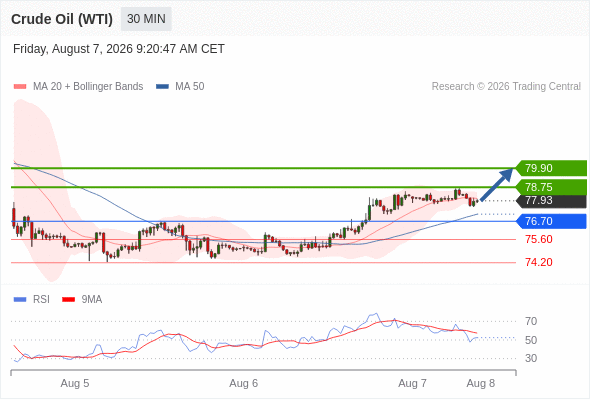Image resolution: width=590 pixels, height=400 pixels.
Task: Click the Aug 8 date axis label
Action: tap(481, 383)
